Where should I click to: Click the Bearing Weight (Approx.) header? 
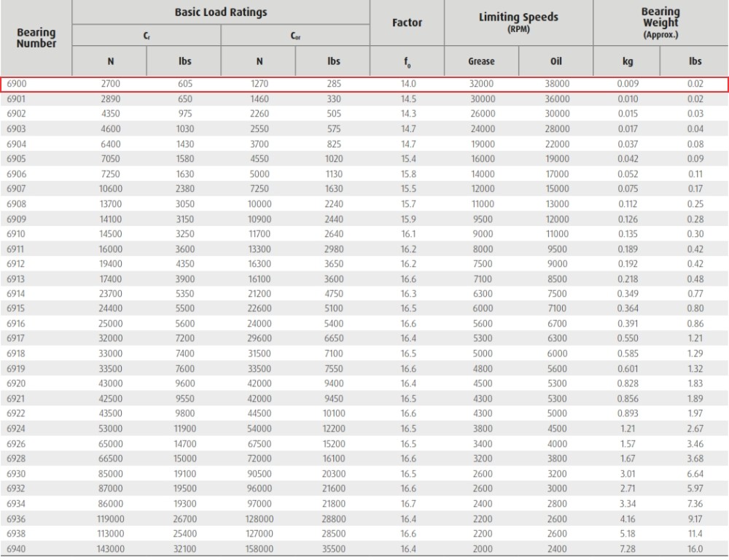click(x=660, y=23)
